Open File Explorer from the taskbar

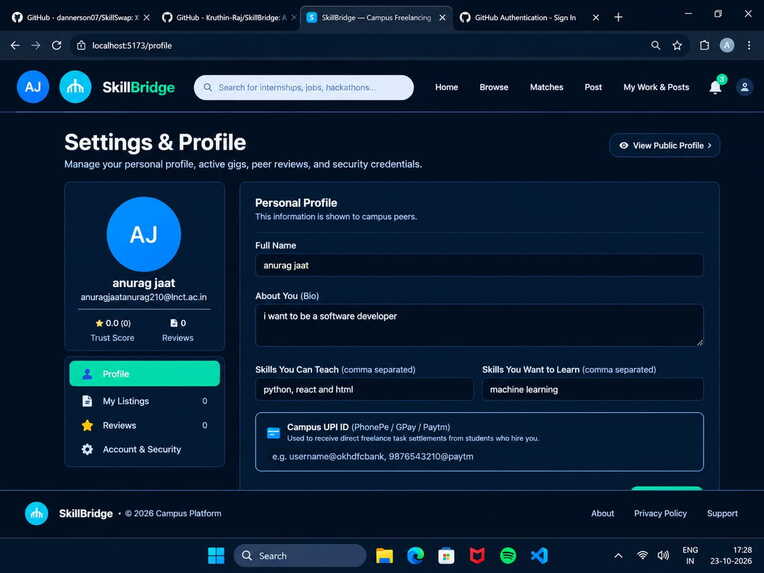click(x=384, y=555)
